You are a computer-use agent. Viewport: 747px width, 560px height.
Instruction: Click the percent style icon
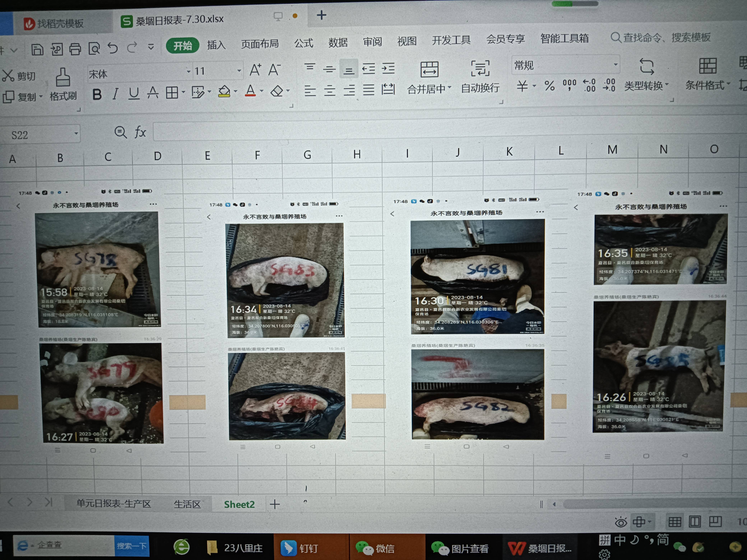coord(549,86)
